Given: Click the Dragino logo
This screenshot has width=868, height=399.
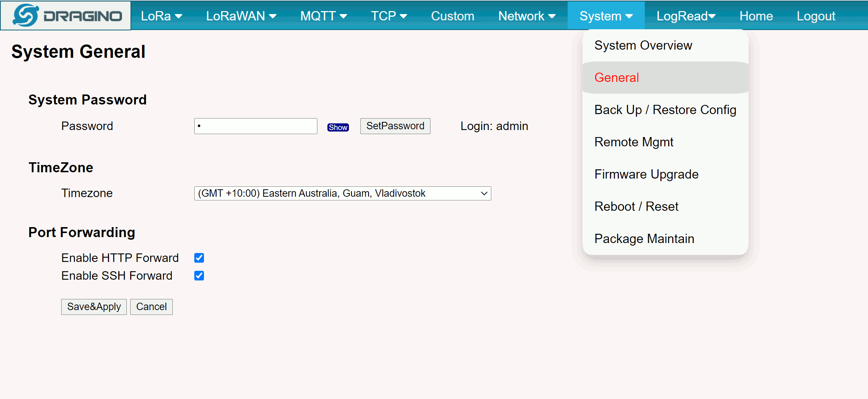Looking at the screenshot, I should (x=66, y=16).
